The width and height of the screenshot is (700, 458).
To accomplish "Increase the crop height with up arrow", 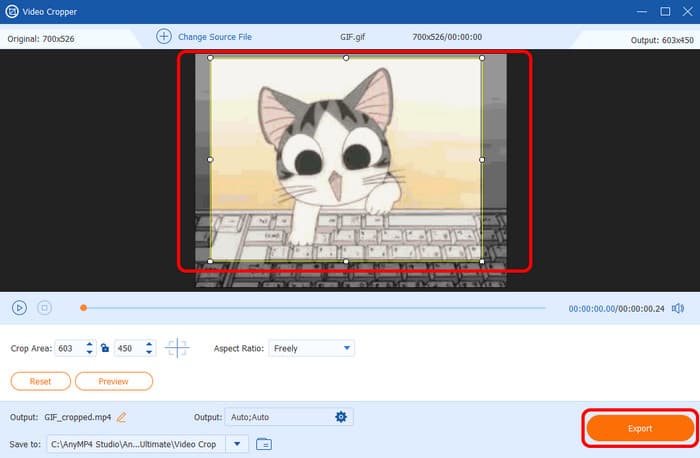I will pos(149,344).
